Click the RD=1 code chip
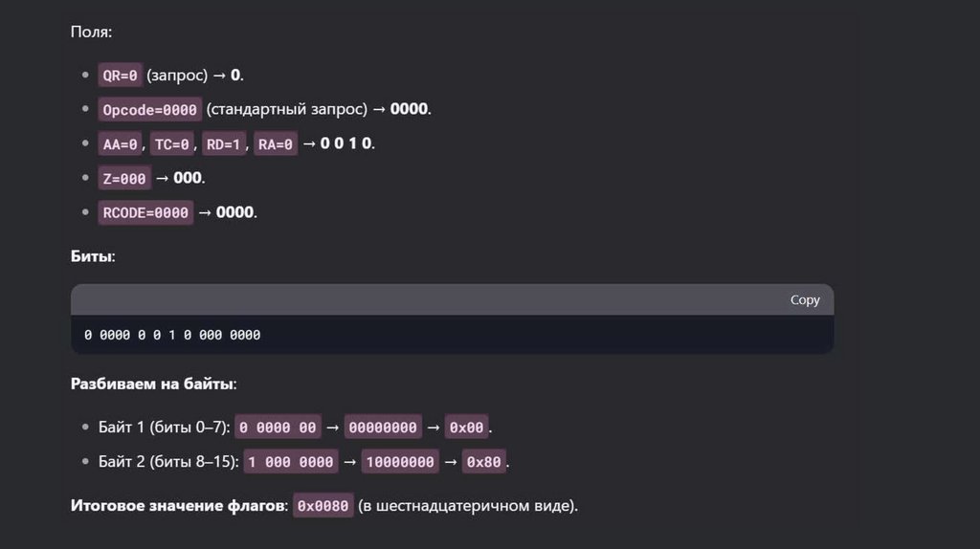The image size is (980, 549). pos(225,143)
